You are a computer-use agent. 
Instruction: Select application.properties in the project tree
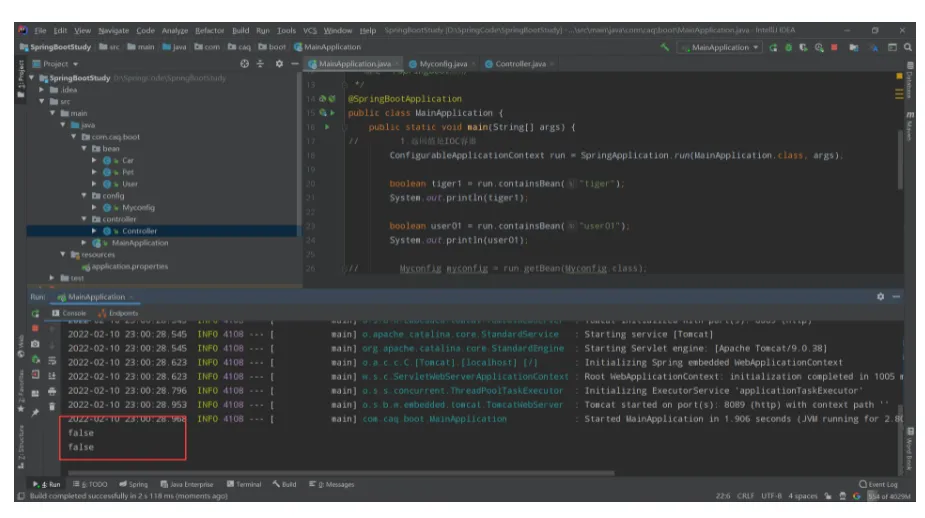pos(128,267)
